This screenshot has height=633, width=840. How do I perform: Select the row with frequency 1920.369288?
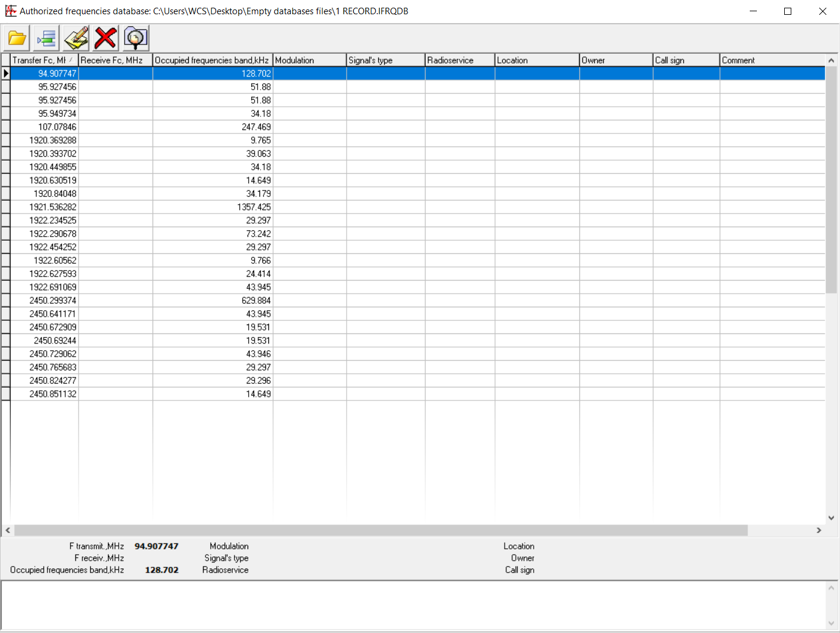point(417,140)
